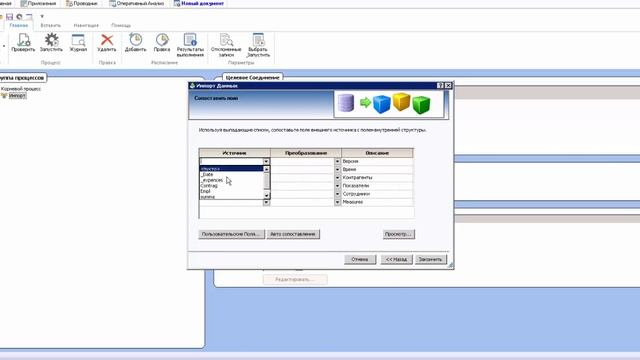Image resolution: width=640 pixels, height=360 pixels.
Task: Click the Описание column header
Action: [377, 153]
